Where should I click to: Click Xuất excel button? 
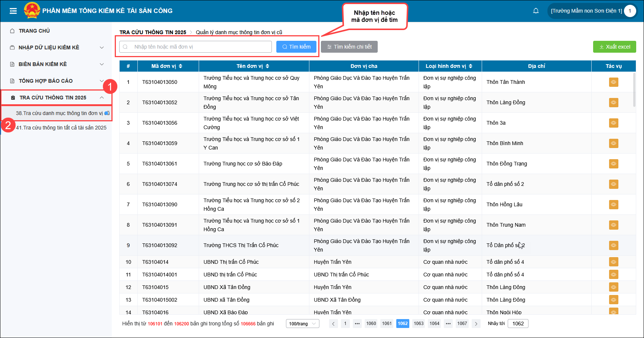(x=614, y=47)
